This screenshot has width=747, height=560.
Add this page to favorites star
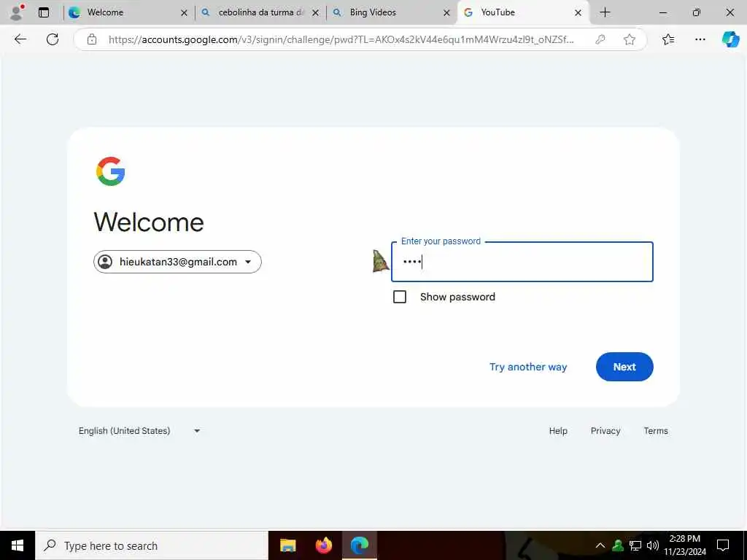point(630,39)
